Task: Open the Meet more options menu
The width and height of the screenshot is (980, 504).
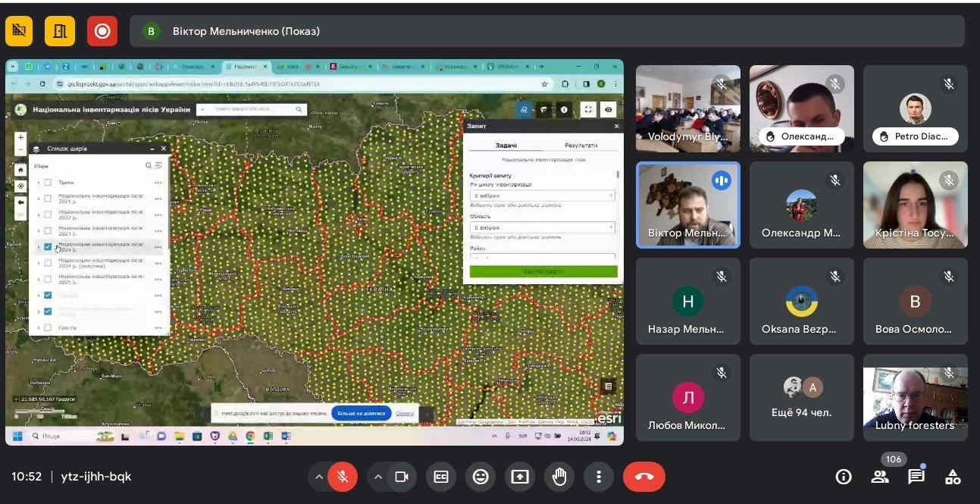Action: 599,477
